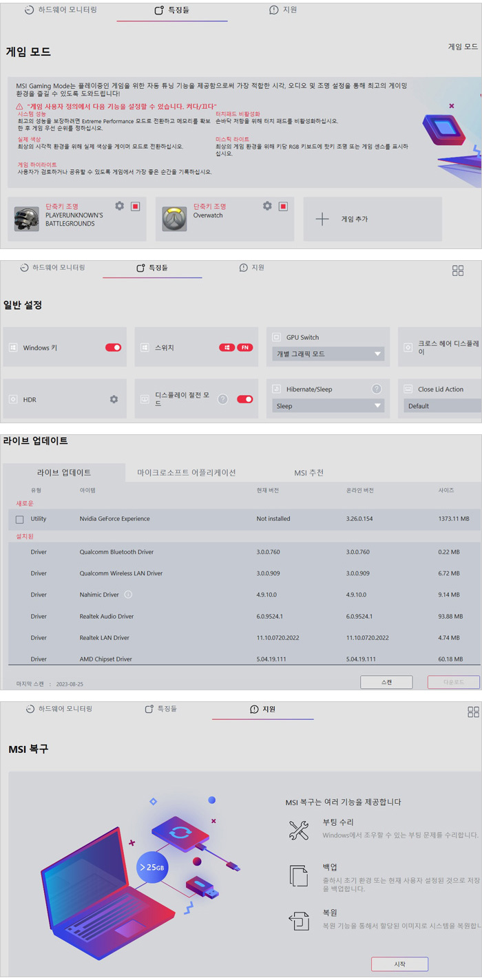
Task: Click the 사이즈 column header
Action: click(446, 490)
